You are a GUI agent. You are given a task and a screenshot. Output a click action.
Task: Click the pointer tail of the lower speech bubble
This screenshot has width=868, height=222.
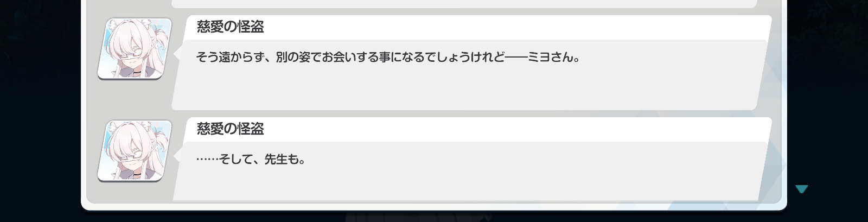[x=176, y=155]
